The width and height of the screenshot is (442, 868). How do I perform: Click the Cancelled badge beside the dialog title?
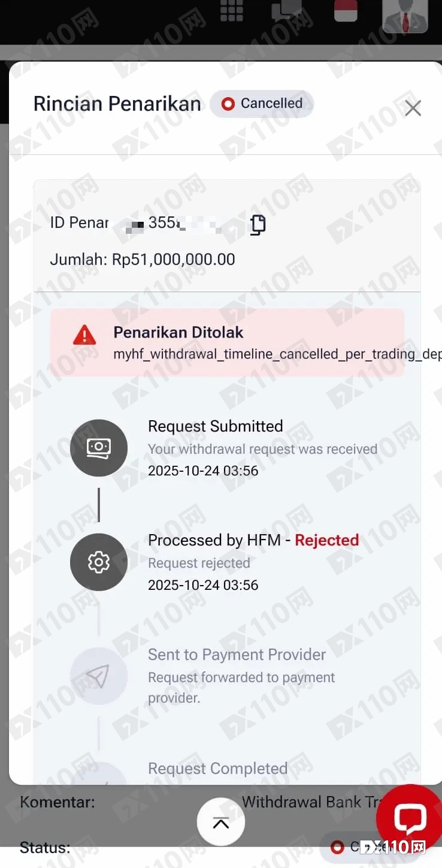262,104
